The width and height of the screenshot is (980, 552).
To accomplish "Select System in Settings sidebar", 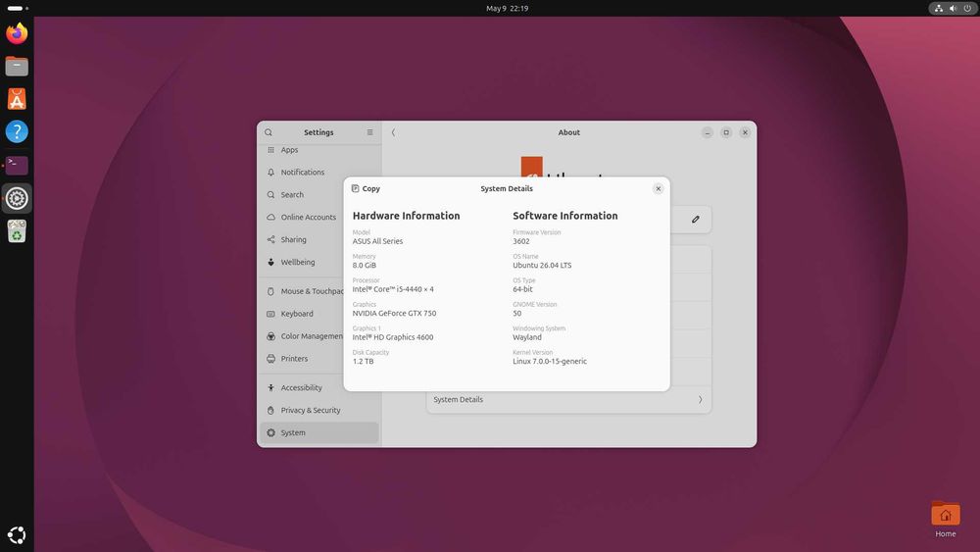I will pos(318,432).
